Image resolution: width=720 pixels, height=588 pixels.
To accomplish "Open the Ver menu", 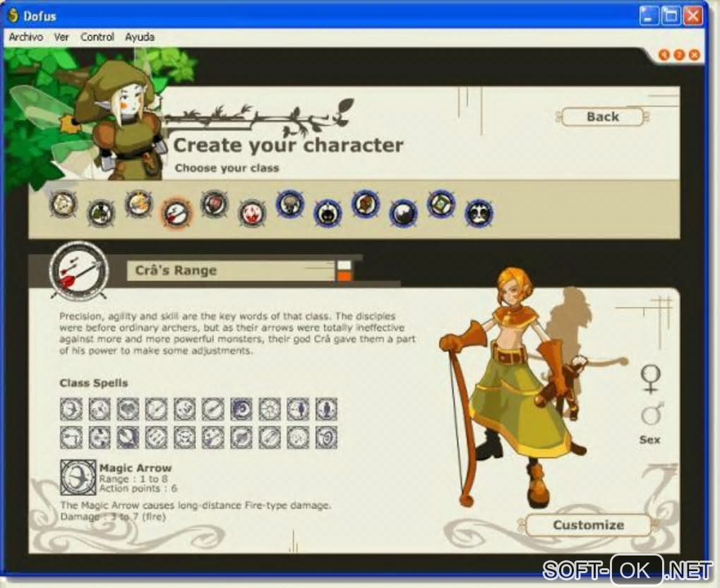I will click(61, 37).
